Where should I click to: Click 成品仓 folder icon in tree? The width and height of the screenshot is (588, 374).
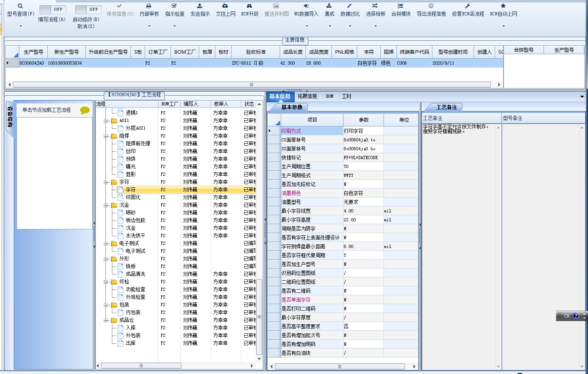coord(114,320)
